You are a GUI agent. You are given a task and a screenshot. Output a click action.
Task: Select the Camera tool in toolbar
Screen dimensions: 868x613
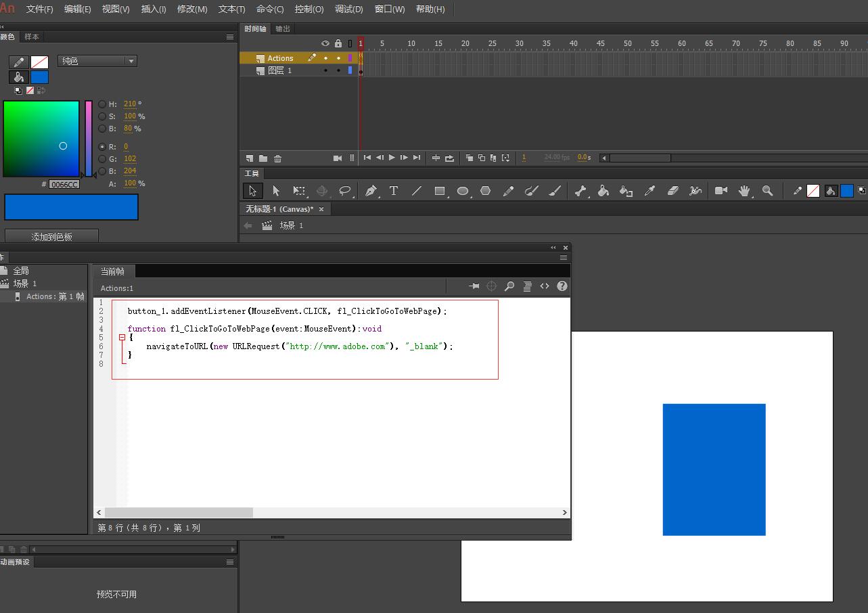coord(721,191)
